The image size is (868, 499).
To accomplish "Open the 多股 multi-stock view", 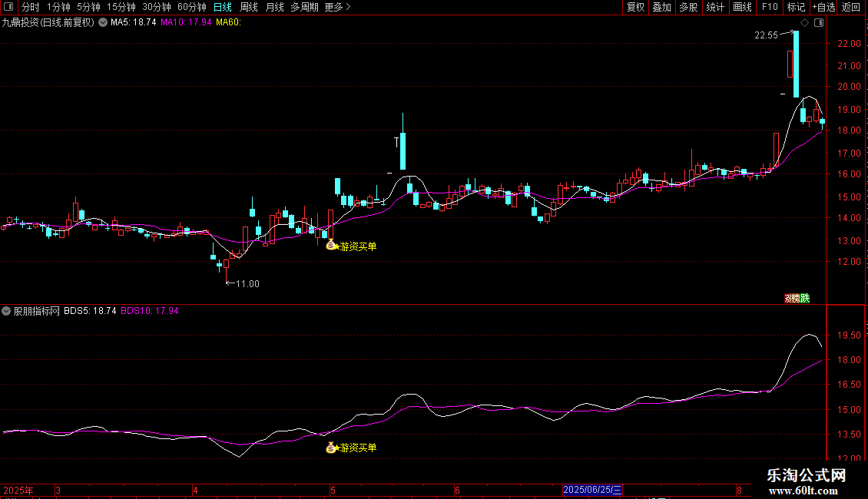I will coord(688,7).
